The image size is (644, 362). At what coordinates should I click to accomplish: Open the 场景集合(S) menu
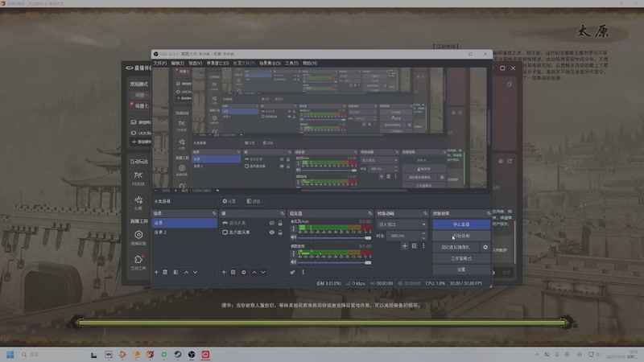[270, 64]
